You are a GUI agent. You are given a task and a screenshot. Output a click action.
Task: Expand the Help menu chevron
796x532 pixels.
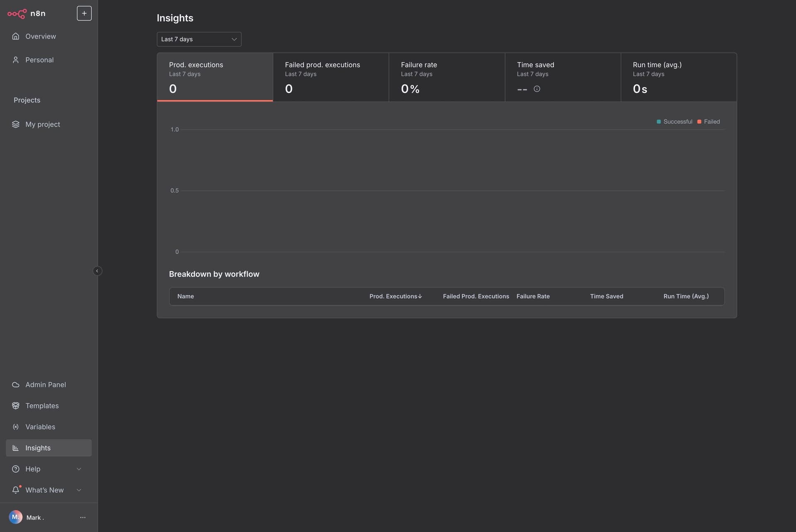tap(79, 469)
